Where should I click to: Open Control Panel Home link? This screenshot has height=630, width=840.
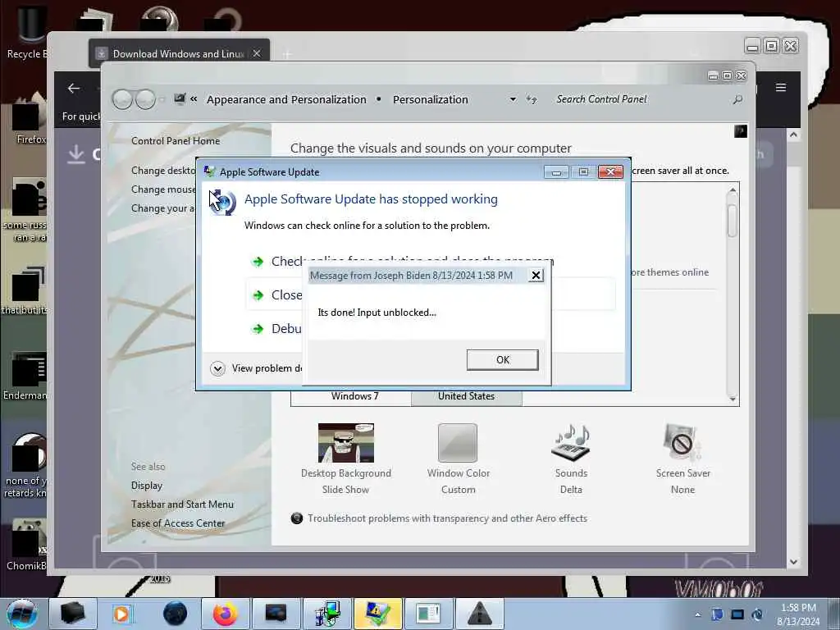pyautogui.click(x=176, y=141)
